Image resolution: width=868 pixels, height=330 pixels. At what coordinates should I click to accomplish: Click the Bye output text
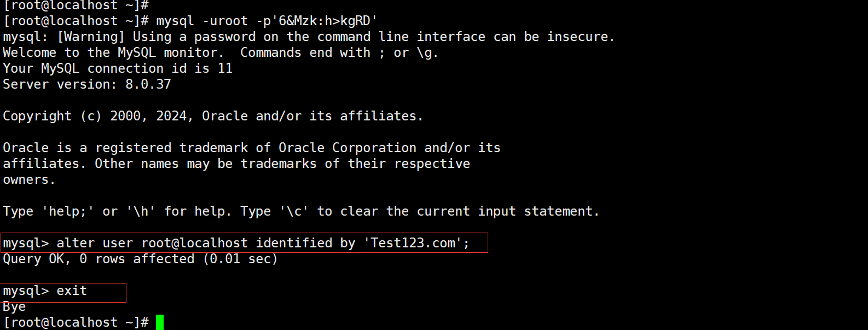click(14, 307)
